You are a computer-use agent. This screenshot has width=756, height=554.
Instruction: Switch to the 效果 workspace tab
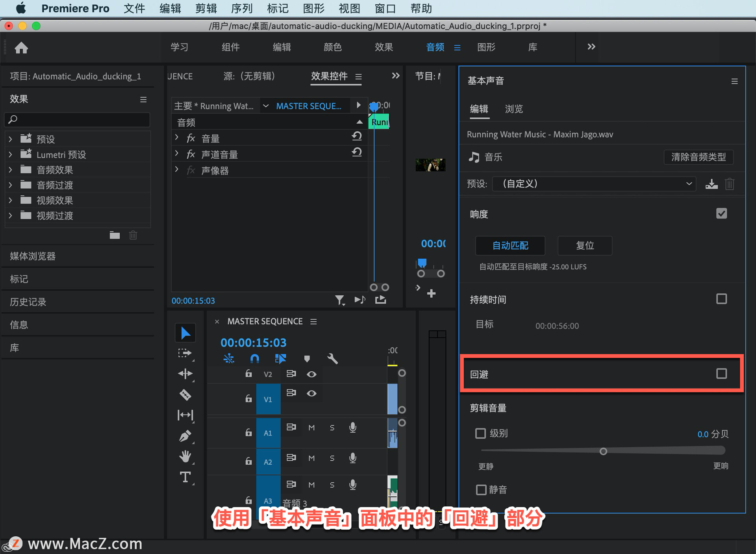[384, 47]
